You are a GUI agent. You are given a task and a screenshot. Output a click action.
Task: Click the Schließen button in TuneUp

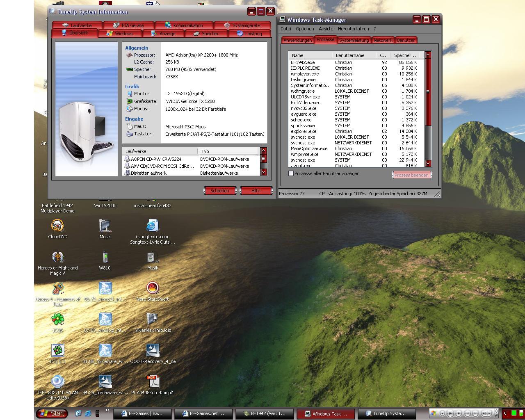[220, 191]
